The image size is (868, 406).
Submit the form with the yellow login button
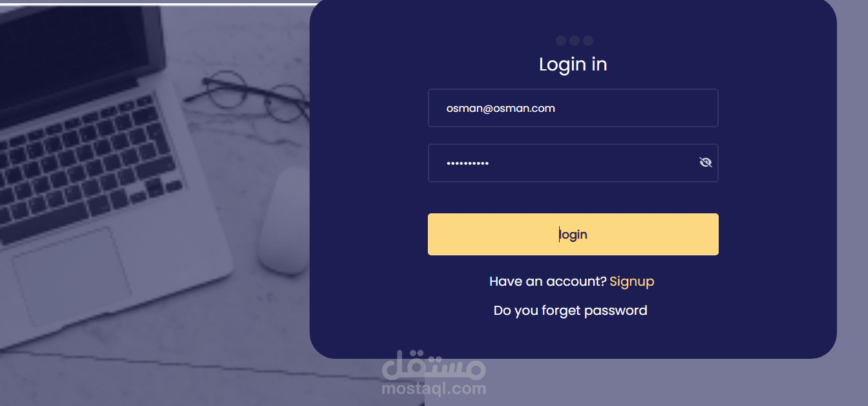click(x=573, y=234)
